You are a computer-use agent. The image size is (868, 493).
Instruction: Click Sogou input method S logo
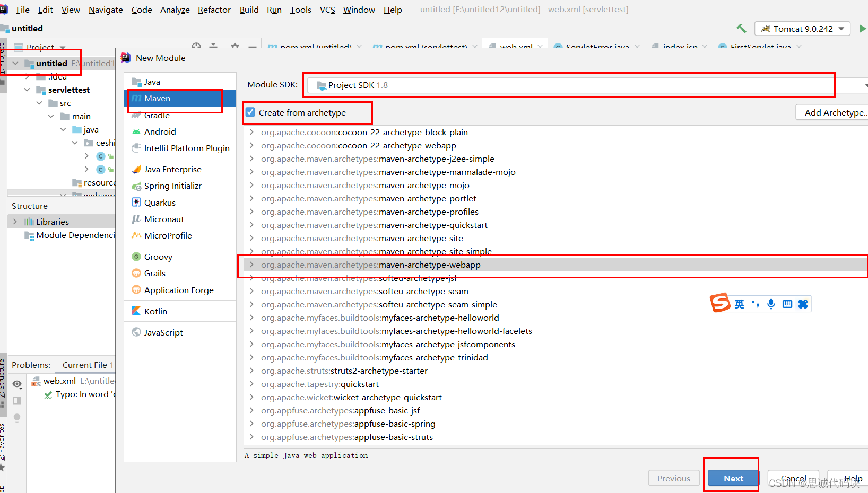[720, 303]
